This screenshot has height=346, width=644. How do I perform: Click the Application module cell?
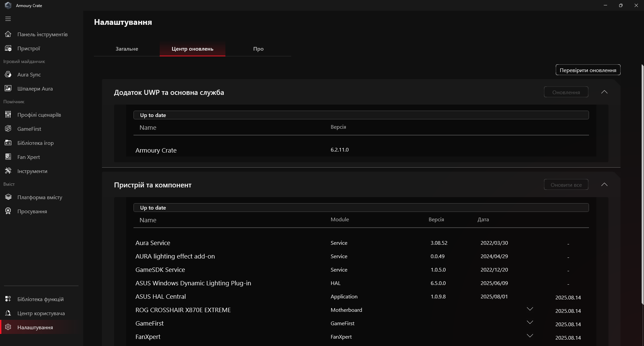click(x=344, y=296)
